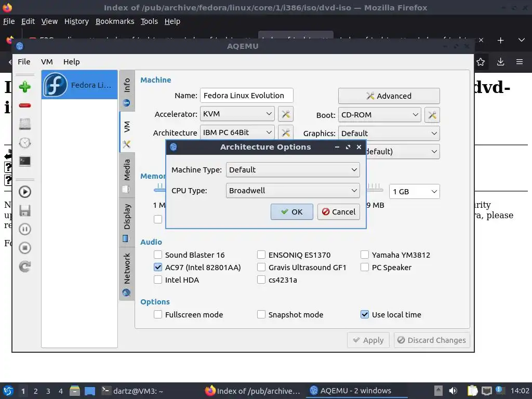
Task: Open the Graphics Default dropdown
Action: pyautogui.click(x=389, y=134)
